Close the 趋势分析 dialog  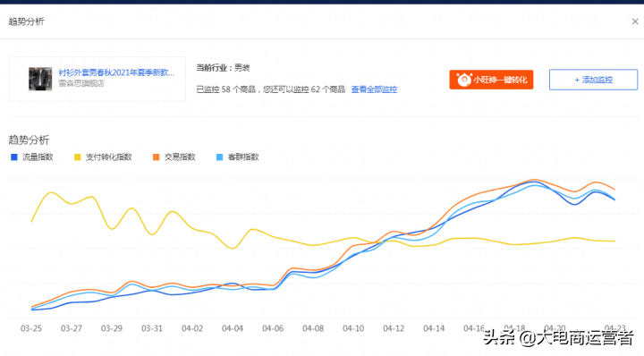635,21
